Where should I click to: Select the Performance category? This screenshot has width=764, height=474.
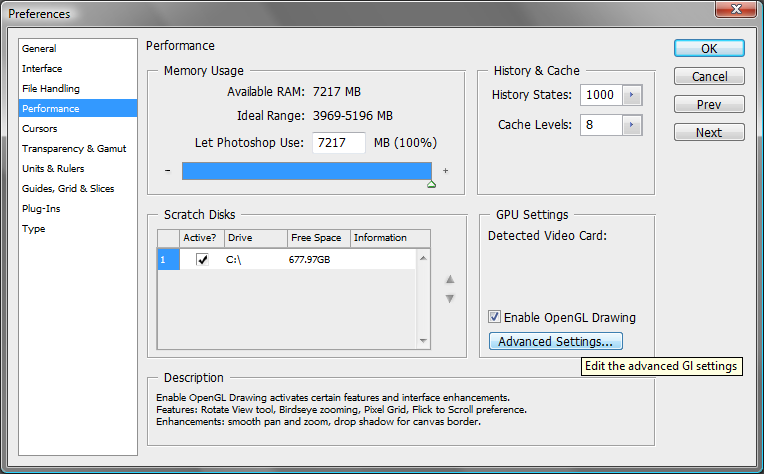(78, 108)
